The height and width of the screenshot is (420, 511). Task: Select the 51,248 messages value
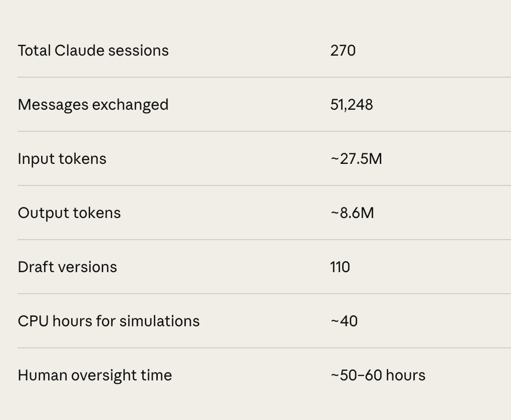coord(351,105)
